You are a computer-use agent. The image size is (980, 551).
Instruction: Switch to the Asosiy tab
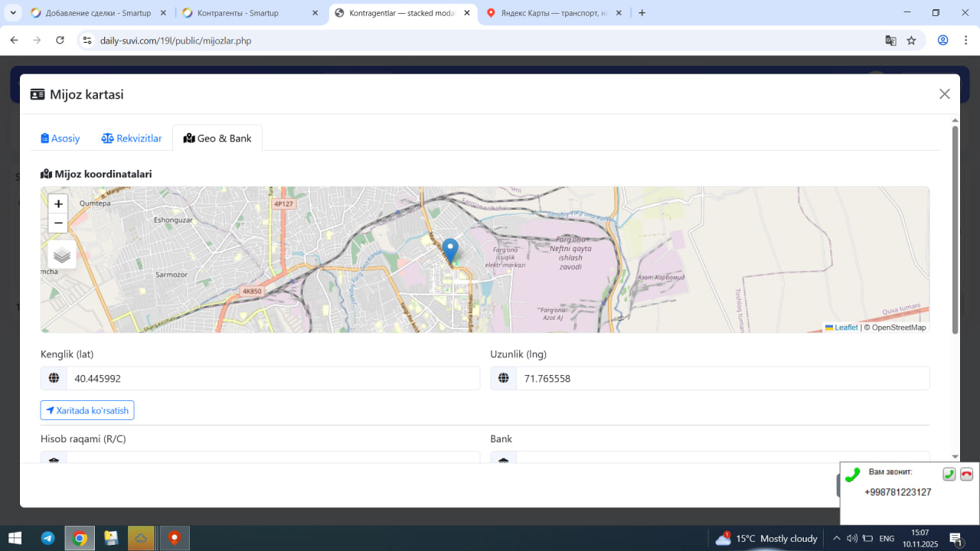(x=60, y=139)
